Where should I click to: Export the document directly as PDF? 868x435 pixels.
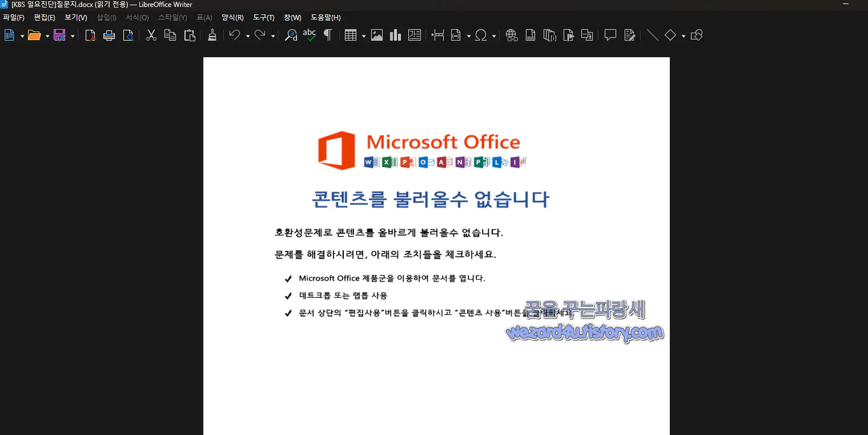tap(90, 35)
